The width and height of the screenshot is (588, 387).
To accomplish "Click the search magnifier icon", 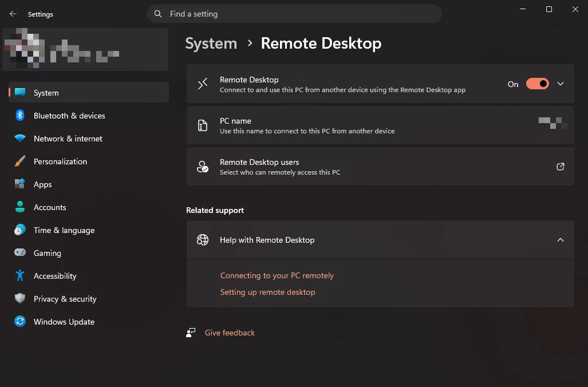I will (x=158, y=14).
